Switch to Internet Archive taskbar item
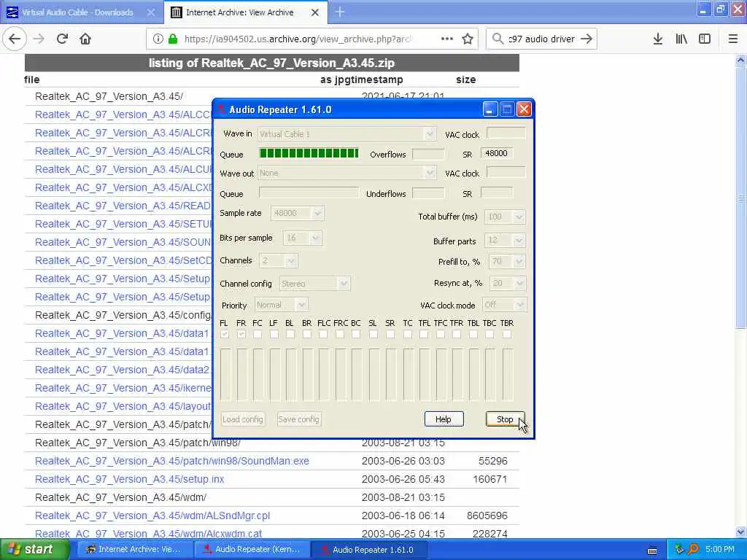Screen dimensions: 747x560 [134, 550]
